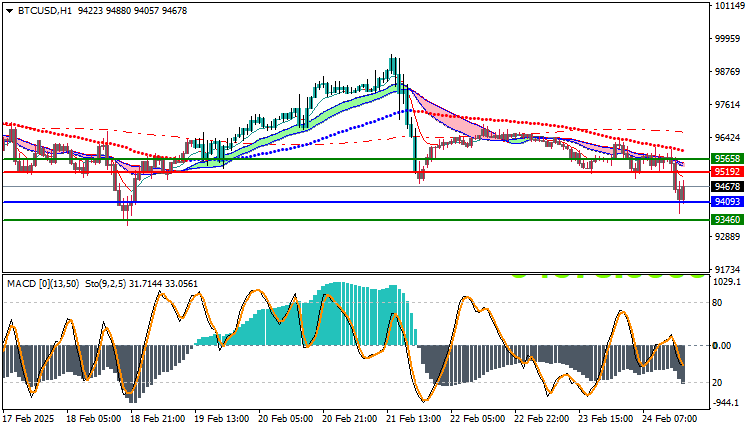Viewport: 750px width, 430px height.
Task: Select the green 93460 price level label
Action: click(727, 220)
